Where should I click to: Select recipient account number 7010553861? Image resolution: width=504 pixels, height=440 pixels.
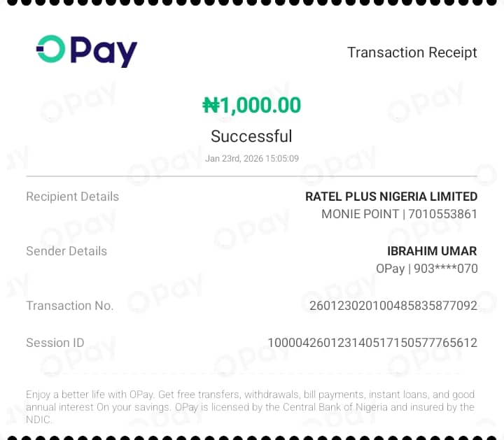click(442, 214)
